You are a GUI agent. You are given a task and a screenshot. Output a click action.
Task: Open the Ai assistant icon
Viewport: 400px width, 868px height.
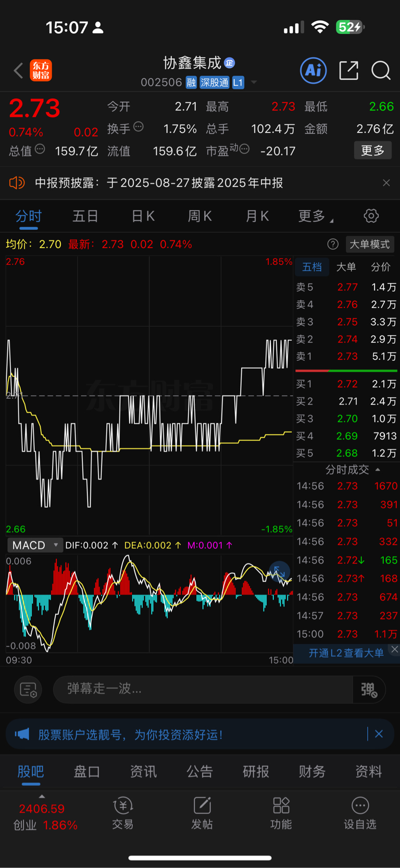314,70
